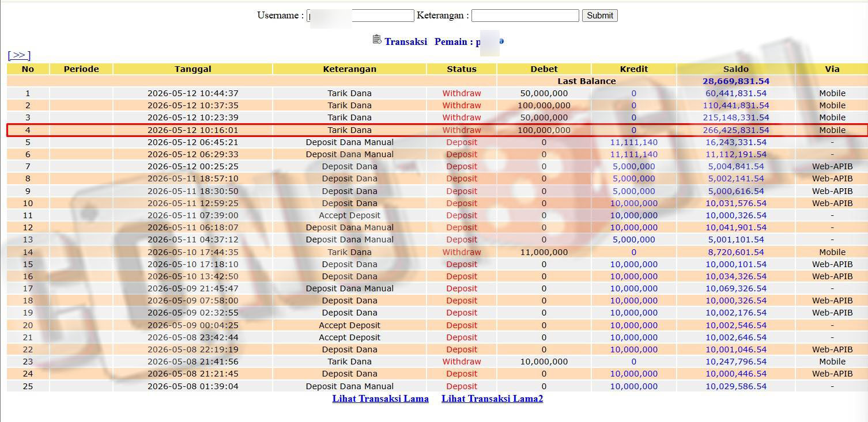Click the Debet column header
This screenshot has height=422, width=868.
tap(544, 69)
